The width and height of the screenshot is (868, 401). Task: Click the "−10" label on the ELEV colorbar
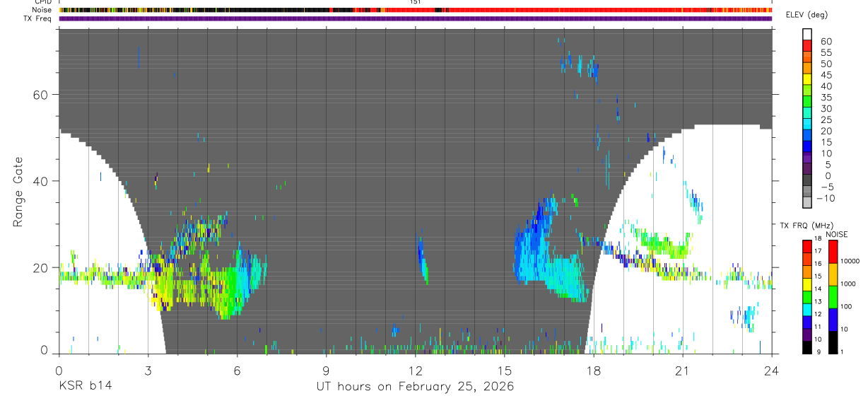[827, 199]
